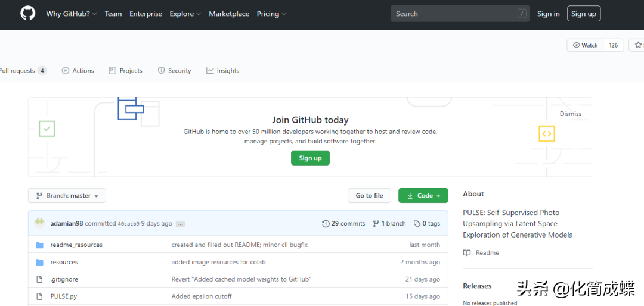Open the Marketplace link

point(229,14)
